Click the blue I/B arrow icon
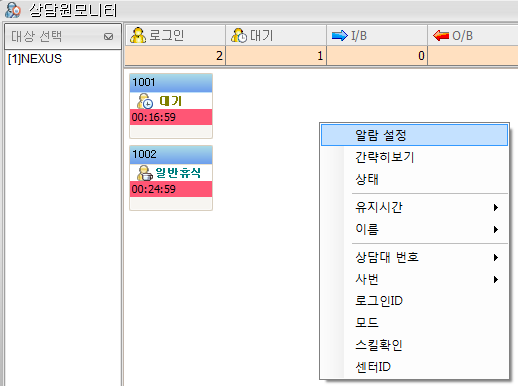 tap(340, 35)
